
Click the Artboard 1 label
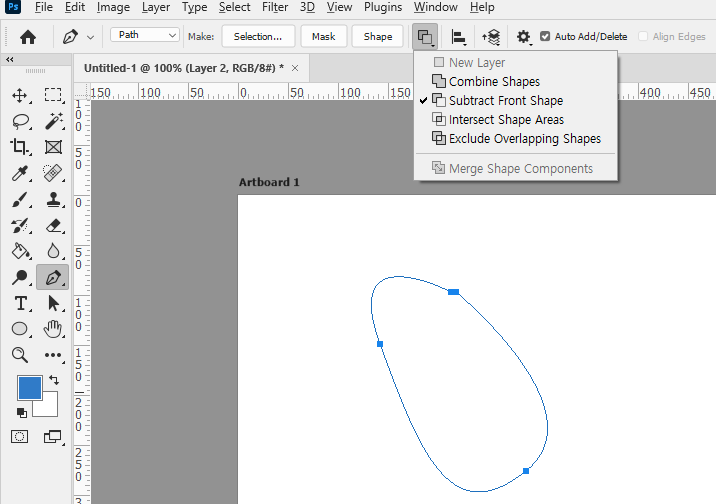tap(269, 182)
